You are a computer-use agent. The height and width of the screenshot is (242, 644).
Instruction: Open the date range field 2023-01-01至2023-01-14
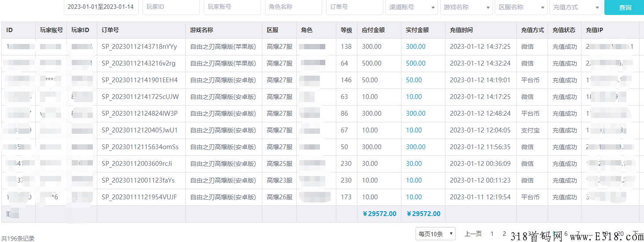tap(101, 7)
